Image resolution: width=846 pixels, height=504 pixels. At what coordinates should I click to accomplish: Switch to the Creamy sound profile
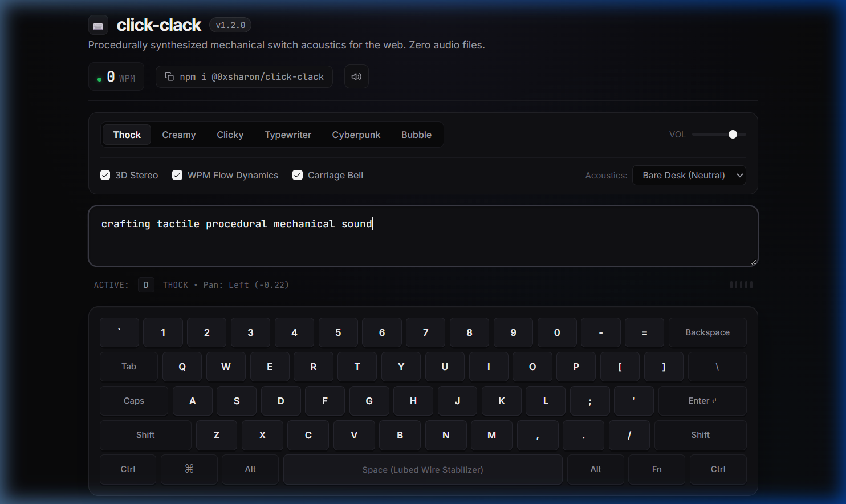point(179,135)
